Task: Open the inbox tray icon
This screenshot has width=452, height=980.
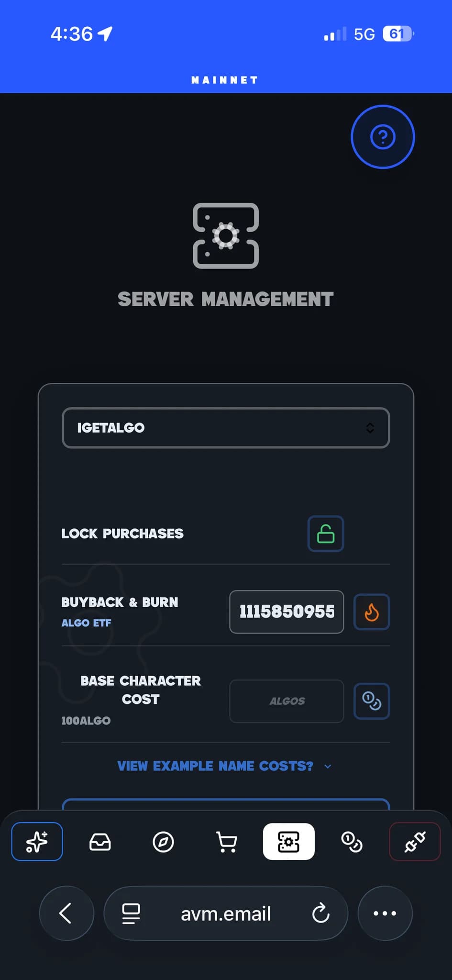Action: 100,842
